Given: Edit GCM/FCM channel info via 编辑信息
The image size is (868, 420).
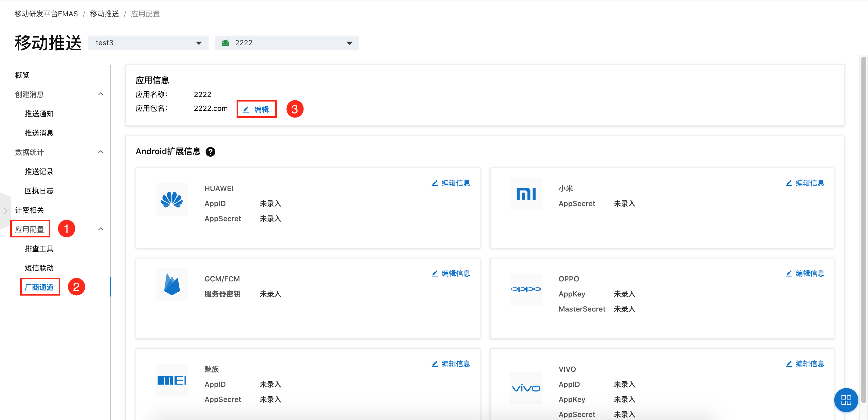Looking at the screenshot, I should (451, 273).
